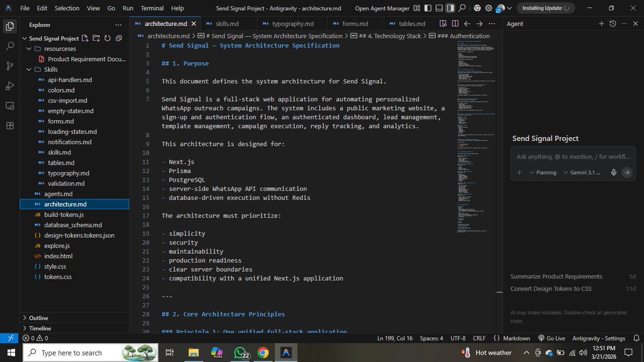Open the Search view in activity bar
This screenshot has width=644, height=362.
pos(10,46)
